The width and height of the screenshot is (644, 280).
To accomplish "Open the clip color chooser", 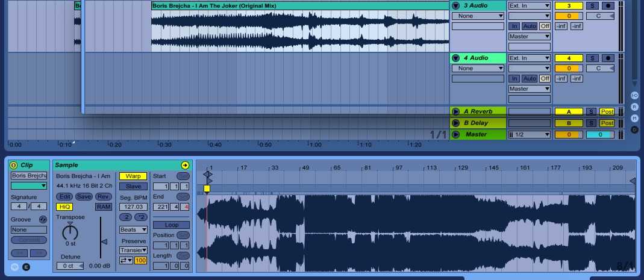I will pyautogui.click(x=29, y=185).
